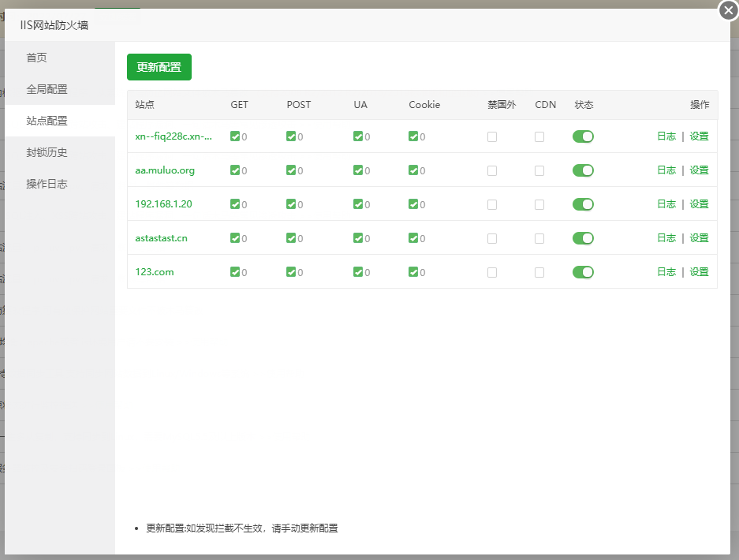Open 设置 for 192.168.1.20

point(699,204)
